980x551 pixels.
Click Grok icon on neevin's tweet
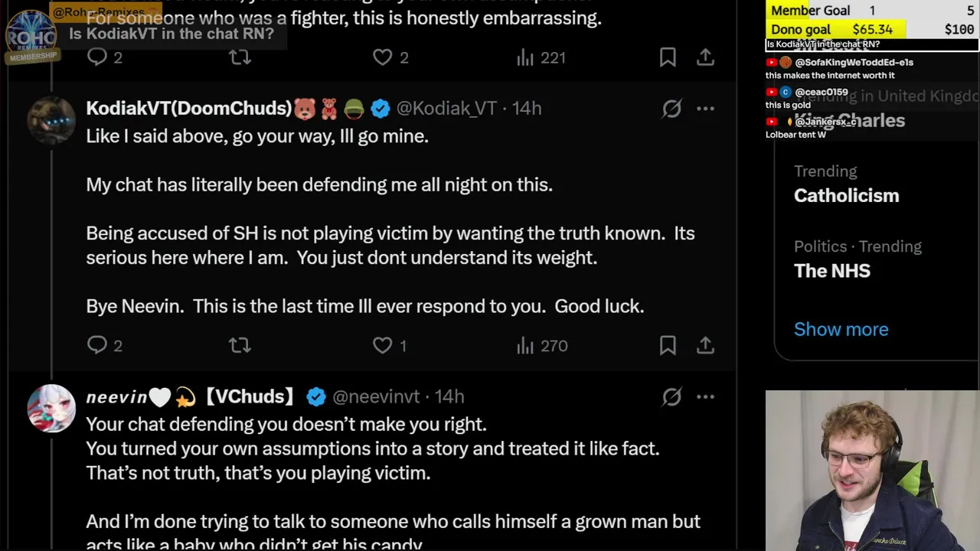671,396
